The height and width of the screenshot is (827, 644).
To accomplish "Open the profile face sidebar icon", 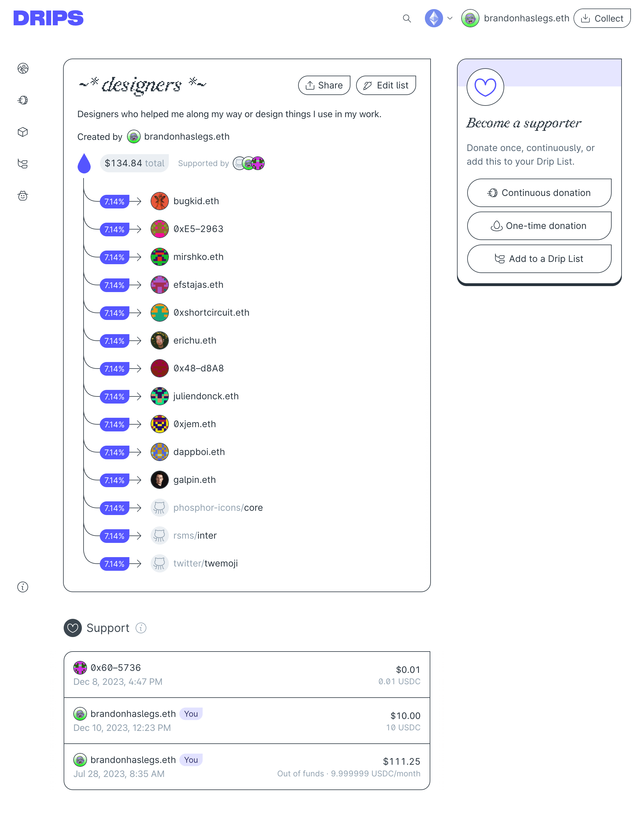I will tap(23, 196).
